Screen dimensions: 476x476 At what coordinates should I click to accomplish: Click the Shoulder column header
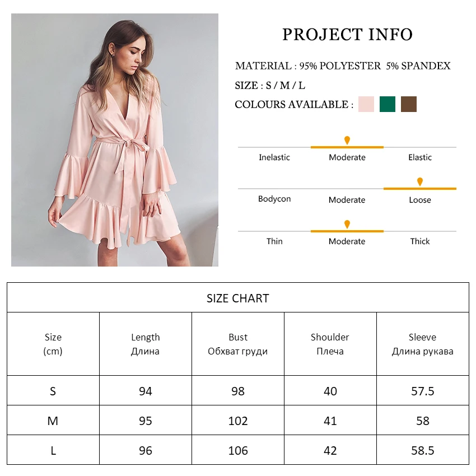(x=330, y=344)
